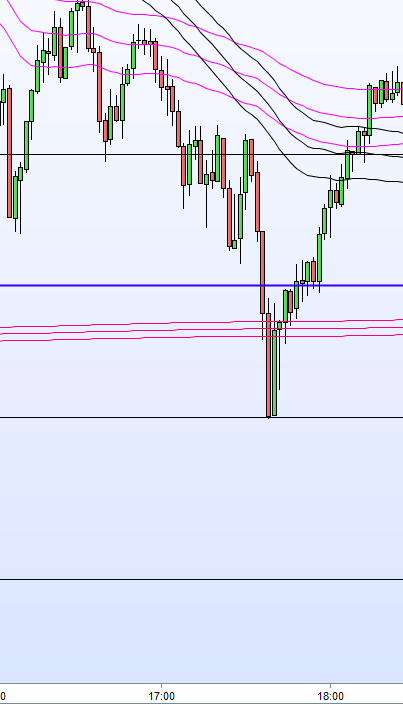
Task: Click the empty area below the lowest line
Action: point(202,631)
